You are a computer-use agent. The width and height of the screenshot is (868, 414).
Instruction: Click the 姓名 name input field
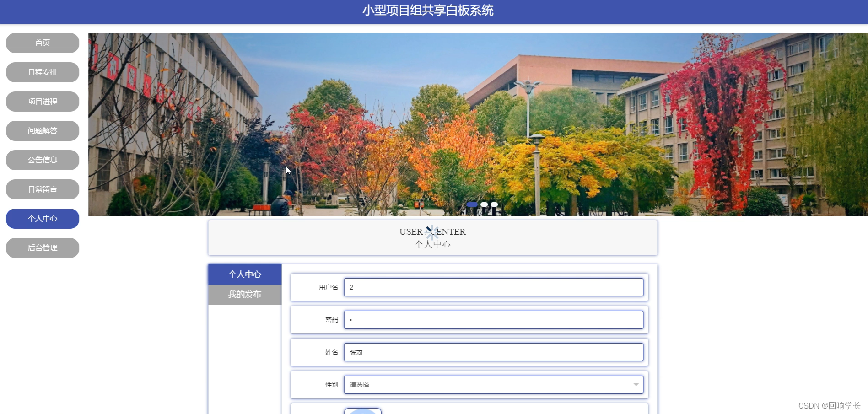point(493,352)
